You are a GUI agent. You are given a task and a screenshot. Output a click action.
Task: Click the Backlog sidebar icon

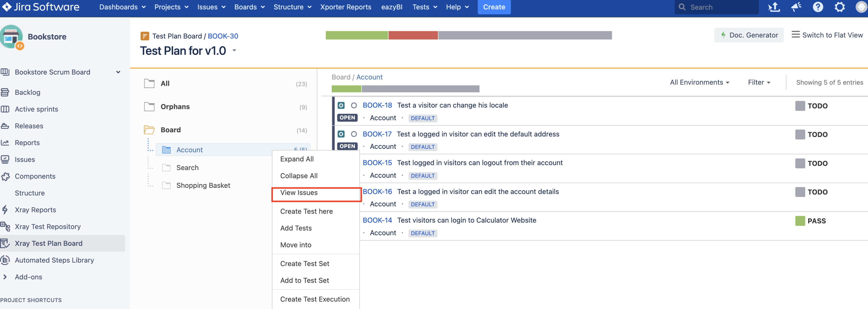[5, 92]
